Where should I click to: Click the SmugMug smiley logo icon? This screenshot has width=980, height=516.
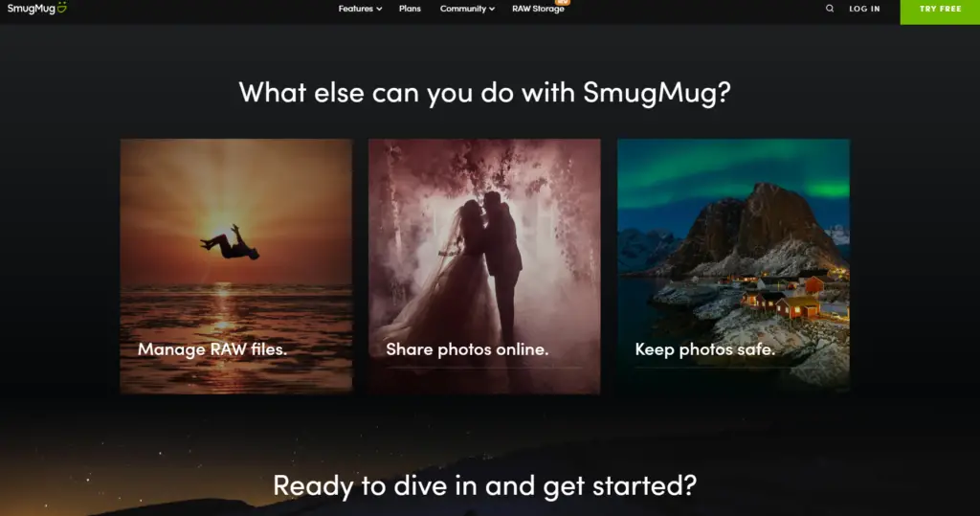coord(61,8)
